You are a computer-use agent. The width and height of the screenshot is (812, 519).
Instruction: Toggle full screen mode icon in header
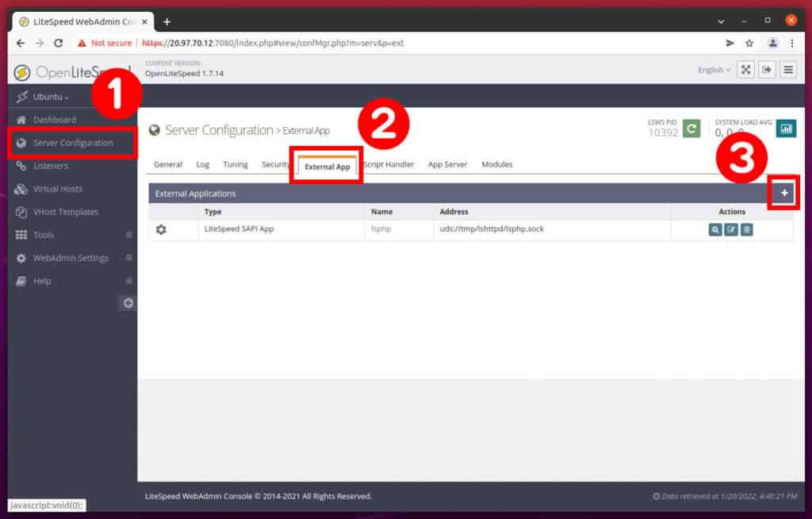point(745,70)
